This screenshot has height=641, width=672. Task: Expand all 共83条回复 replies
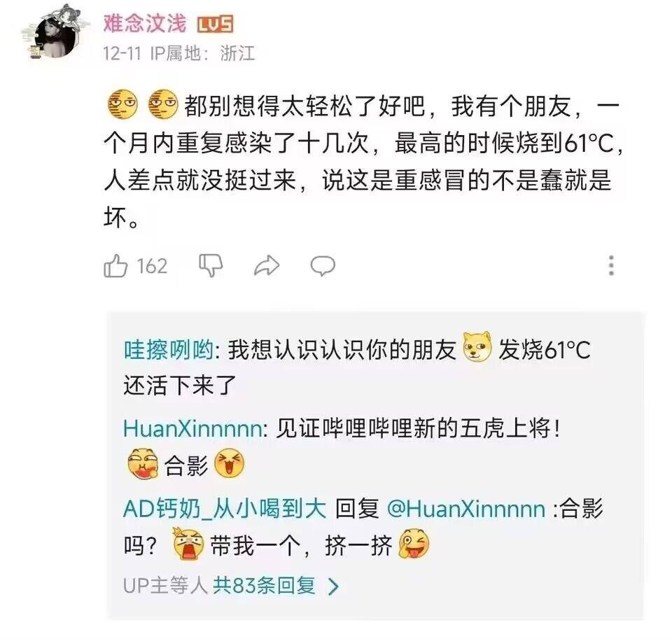264,585
